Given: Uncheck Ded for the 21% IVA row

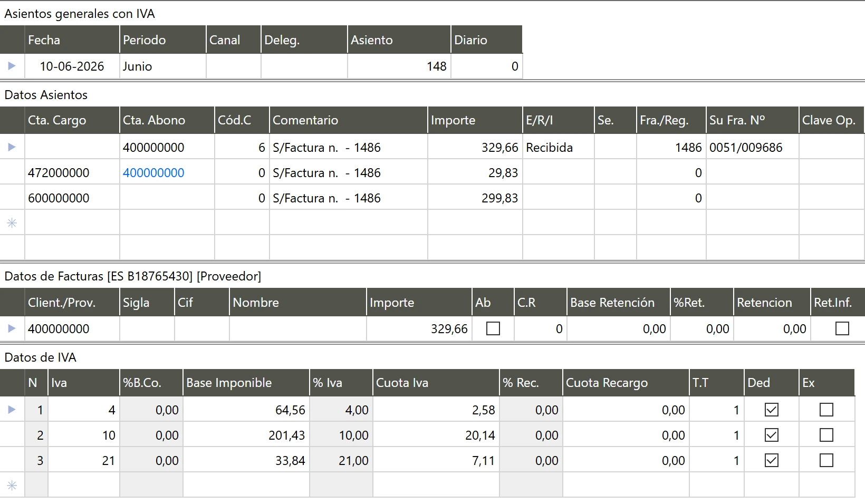Looking at the screenshot, I should 772,460.
